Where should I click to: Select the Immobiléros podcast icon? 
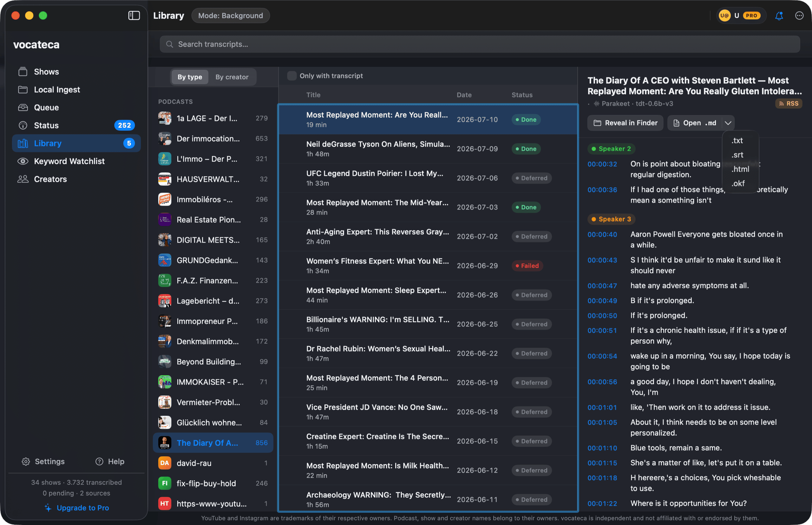click(165, 199)
